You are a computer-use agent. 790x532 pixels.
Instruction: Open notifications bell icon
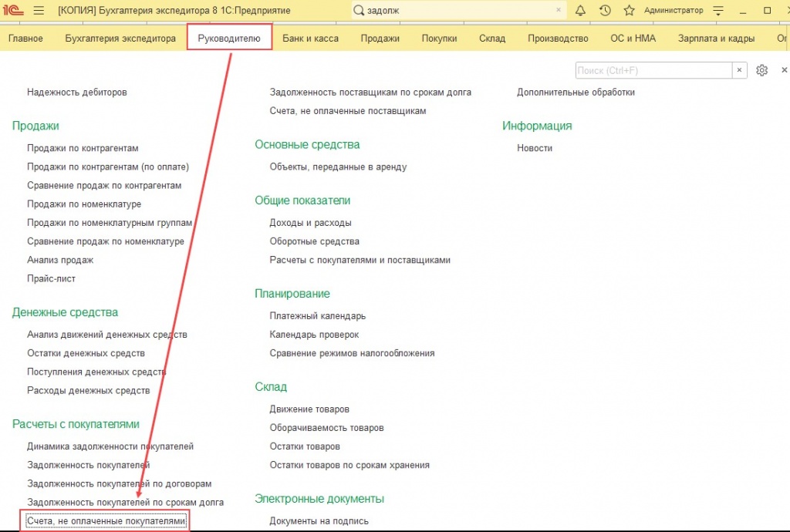580,11
